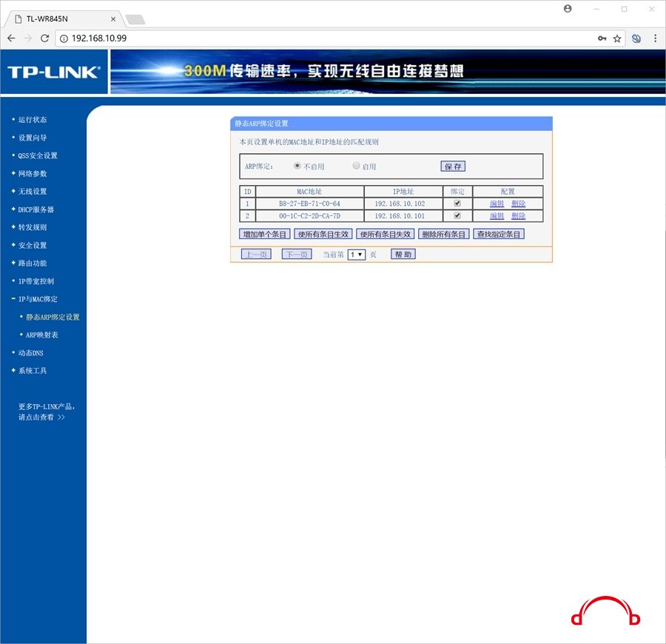Open QSS安全设置 in sidebar
Screen dimensions: 666x644
click(38, 155)
